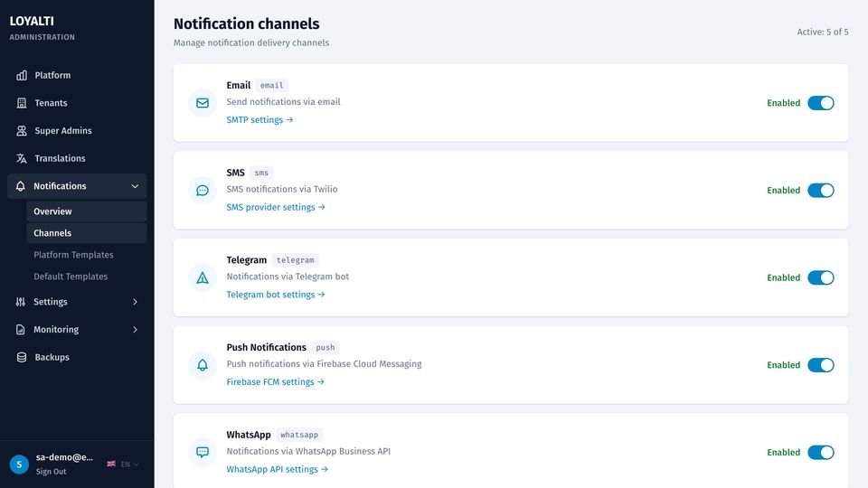This screenshot has height=488, width=868.
Task: Open Firebase FCM settings link
Action: 275,381
